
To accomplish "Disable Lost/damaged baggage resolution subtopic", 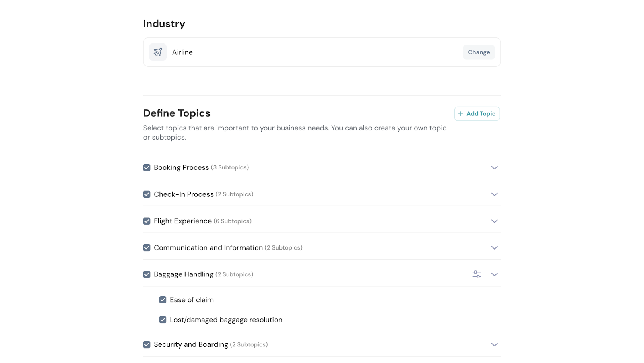I will (163, 320).
